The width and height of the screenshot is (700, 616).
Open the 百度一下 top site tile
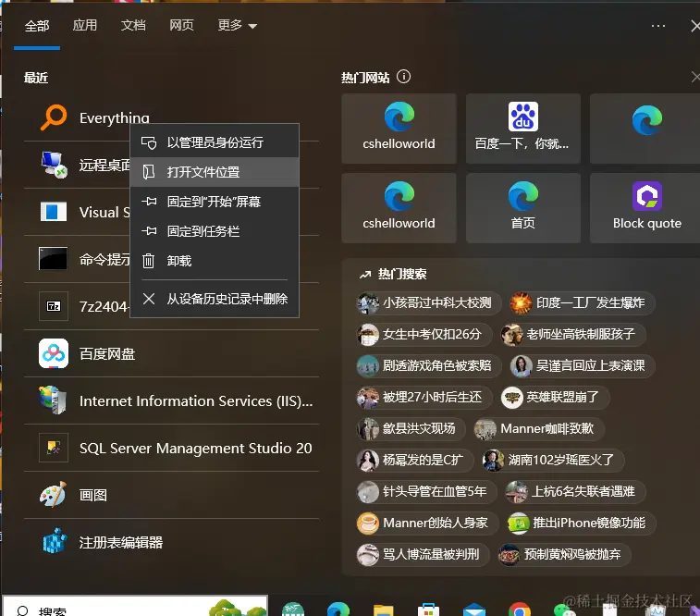click(522, 129)
